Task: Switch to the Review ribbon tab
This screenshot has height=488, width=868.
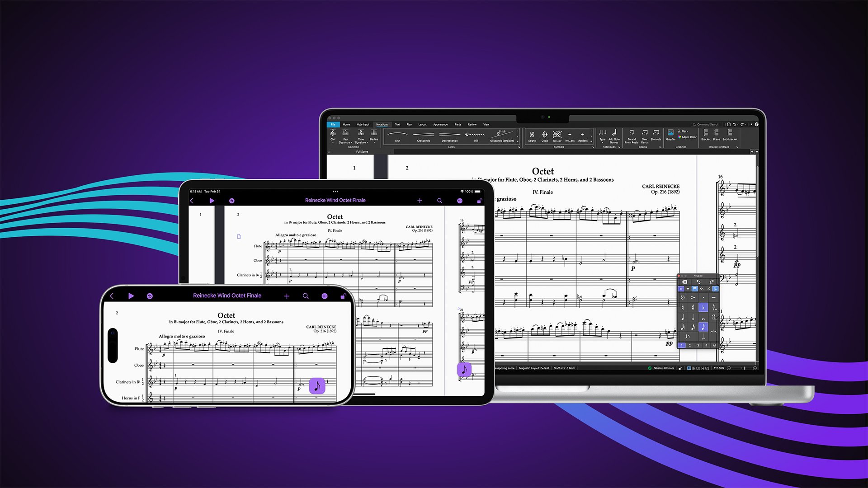Action: point(472,124)
